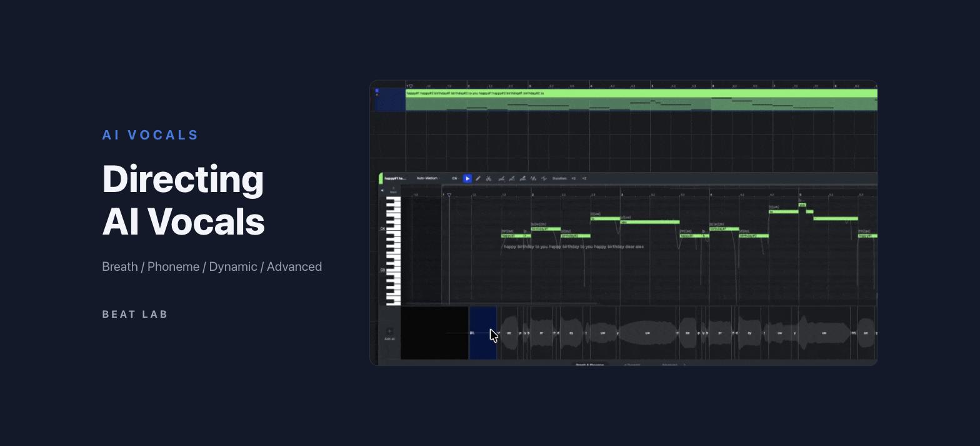Select the waveform vibrato tool icon
The image size is (980, 446).
533,179
